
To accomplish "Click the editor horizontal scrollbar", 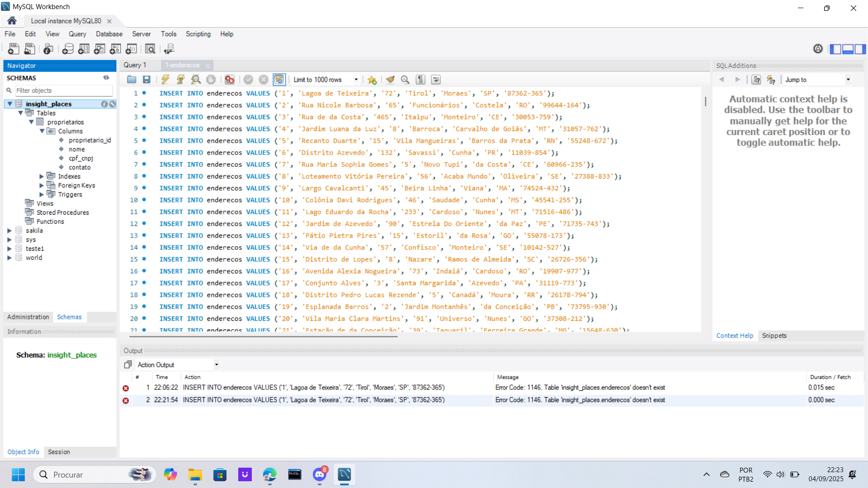I will 263,337.
